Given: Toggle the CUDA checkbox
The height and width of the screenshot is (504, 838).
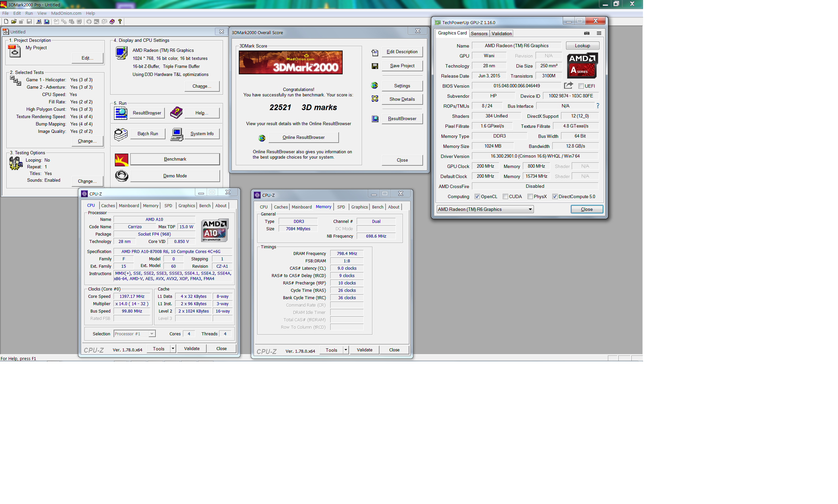Looking at the screenshot, I should point(505,196).
